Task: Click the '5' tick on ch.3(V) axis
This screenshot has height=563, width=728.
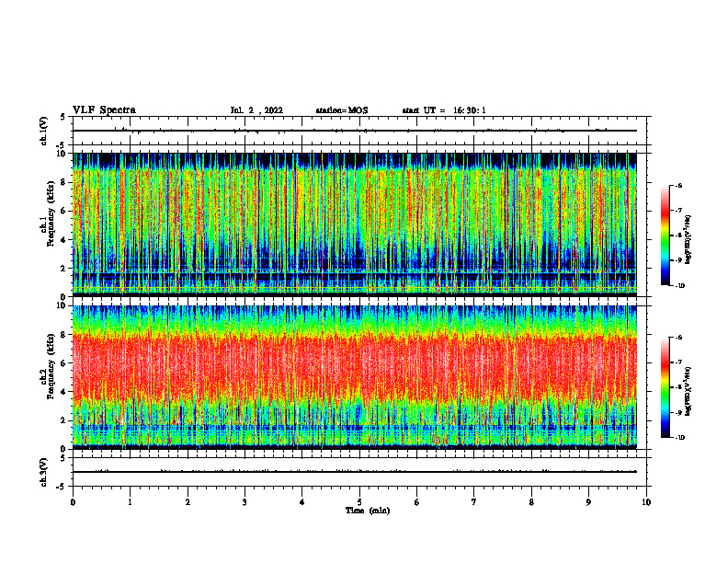Action: 64,458
